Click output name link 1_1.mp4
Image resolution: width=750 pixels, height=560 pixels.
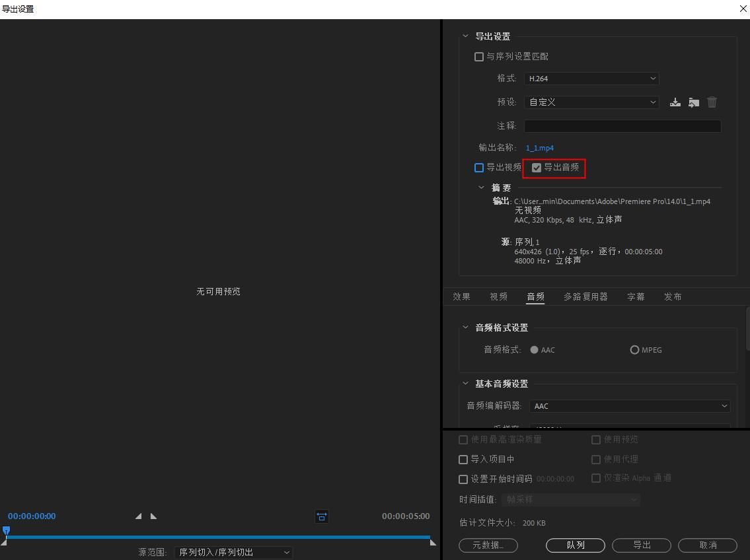tap(540, 148)
